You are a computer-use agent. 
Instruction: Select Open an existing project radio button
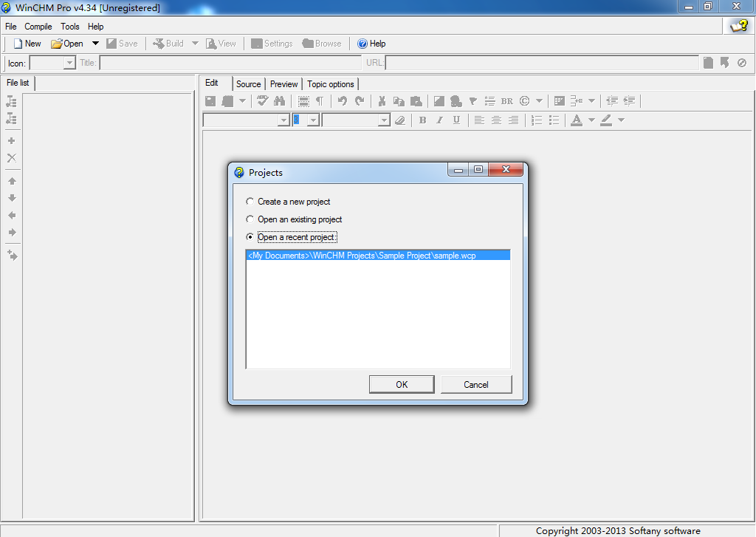[250, 219]
